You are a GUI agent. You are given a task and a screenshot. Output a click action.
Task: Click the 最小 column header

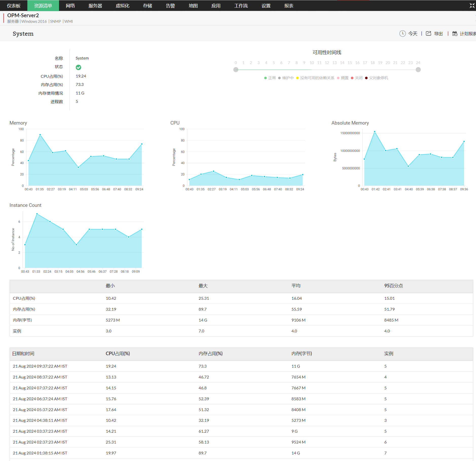(110, 286)
